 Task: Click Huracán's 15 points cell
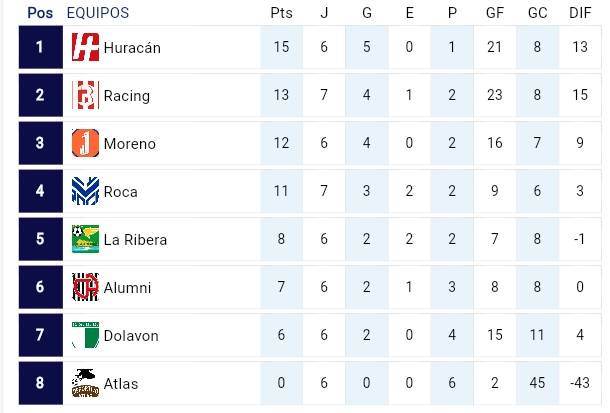(x=281, y=48)
